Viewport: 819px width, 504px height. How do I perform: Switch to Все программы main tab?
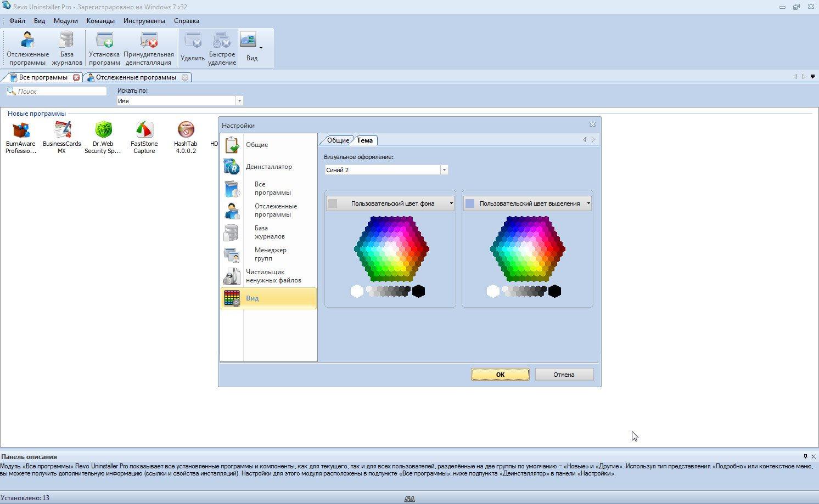click(x=43, y=77)
